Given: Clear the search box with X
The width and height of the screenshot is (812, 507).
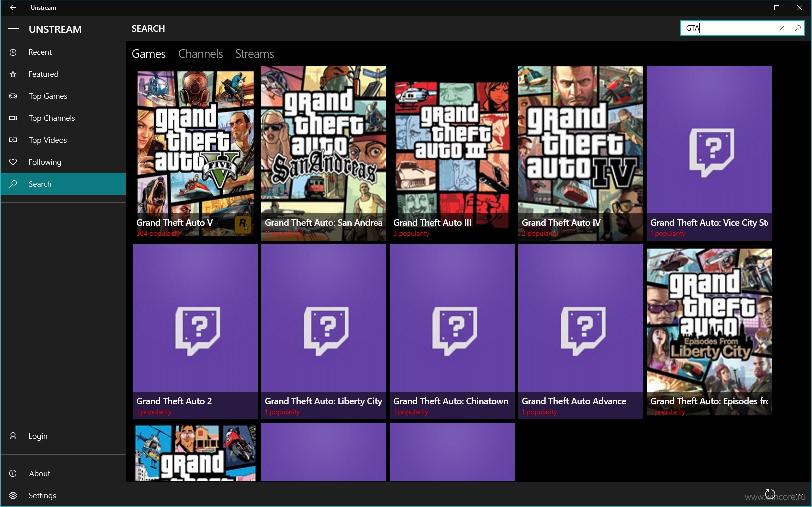Looking at the screenshot, I should click(x=782, y=28).
